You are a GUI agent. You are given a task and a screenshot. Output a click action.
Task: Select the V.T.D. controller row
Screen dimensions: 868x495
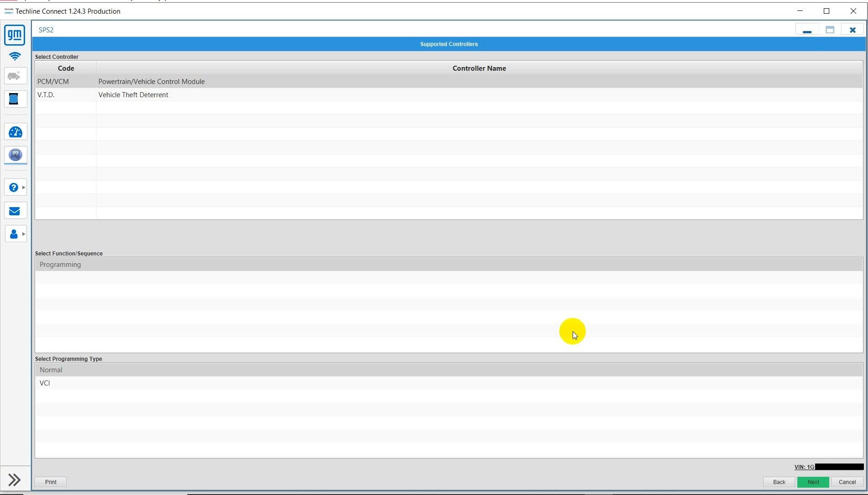182,94
